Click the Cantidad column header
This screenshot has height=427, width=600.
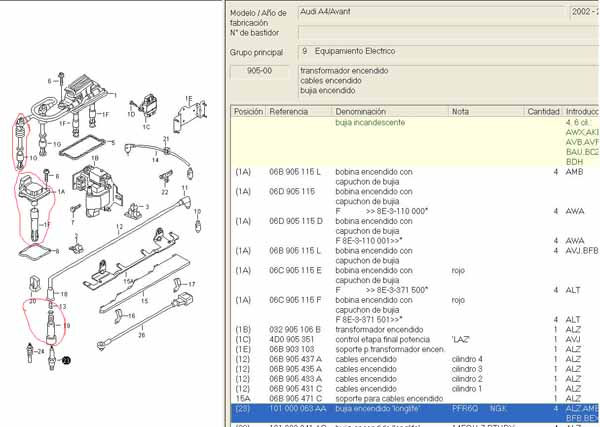543,112
